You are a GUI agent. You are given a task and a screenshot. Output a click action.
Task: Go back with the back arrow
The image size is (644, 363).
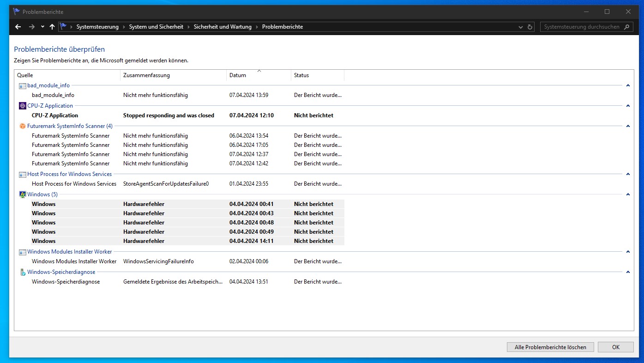(18, 27)
